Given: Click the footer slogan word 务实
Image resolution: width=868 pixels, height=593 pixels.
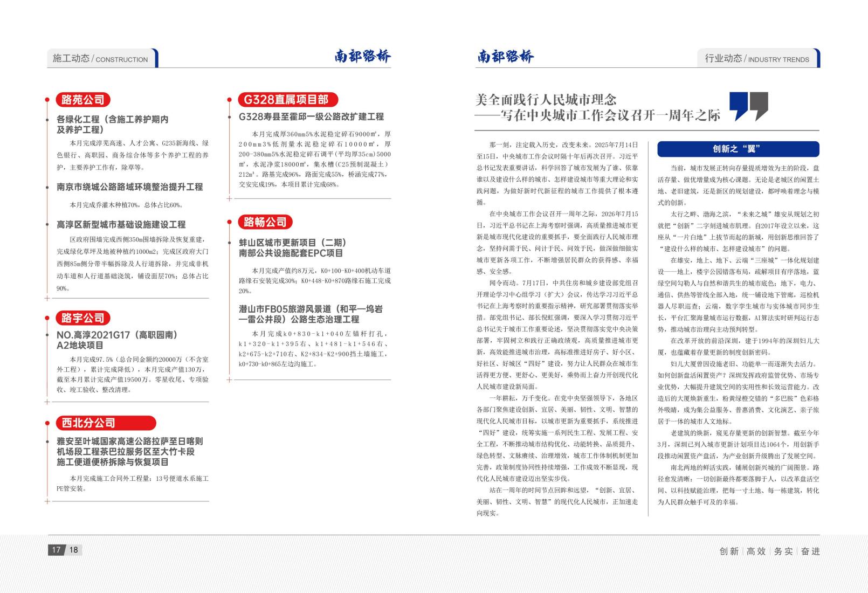Looking at the screenshot, I should [x=783, y=551].
